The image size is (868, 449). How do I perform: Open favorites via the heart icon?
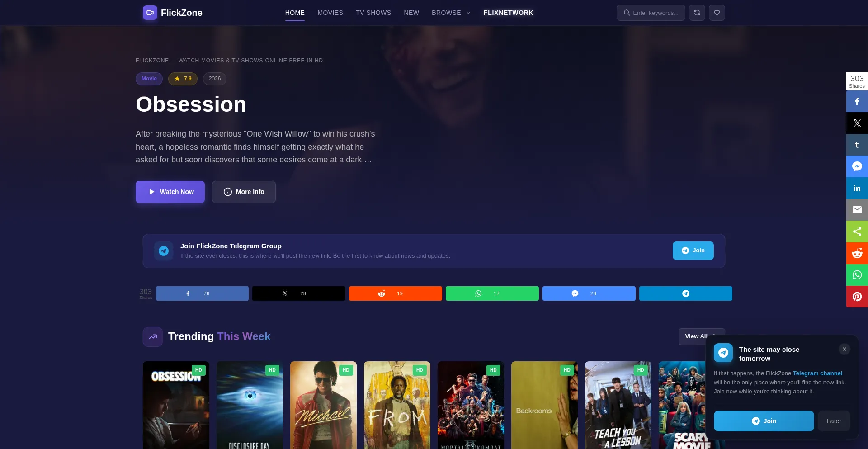click(x=717, y=13)
